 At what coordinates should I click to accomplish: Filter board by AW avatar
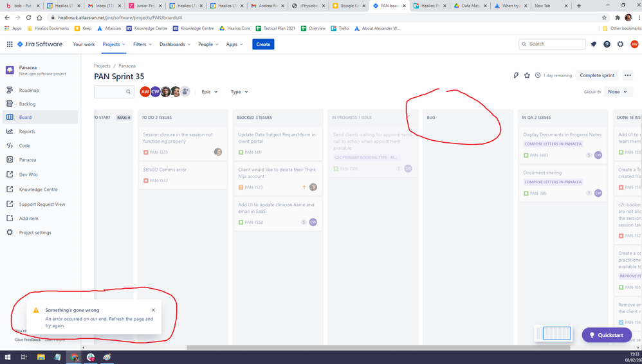click(145, 92)
